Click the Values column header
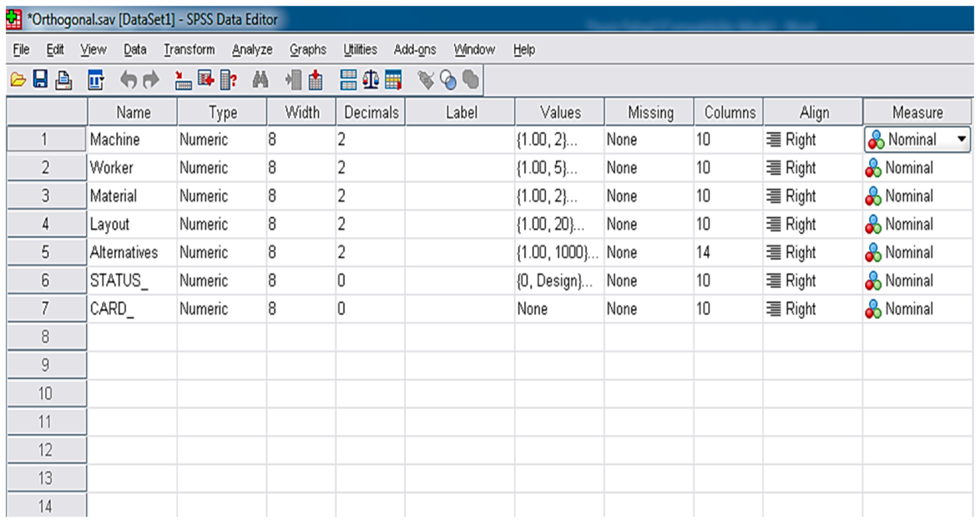 click(x=560, y=112)
